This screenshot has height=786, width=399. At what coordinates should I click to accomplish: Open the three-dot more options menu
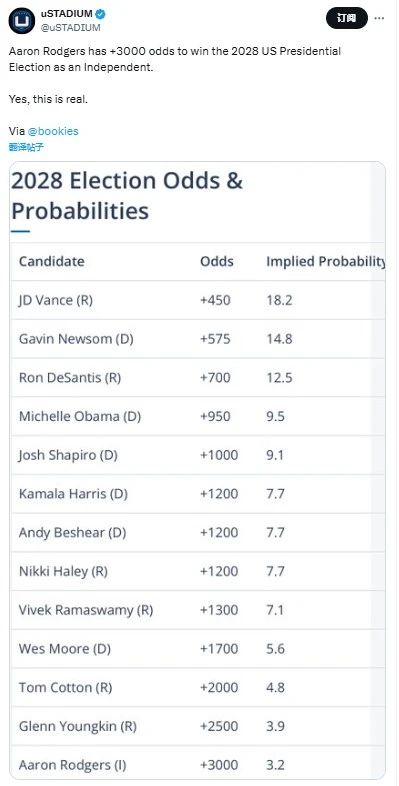pyautogui.click(x=379, y=19)
